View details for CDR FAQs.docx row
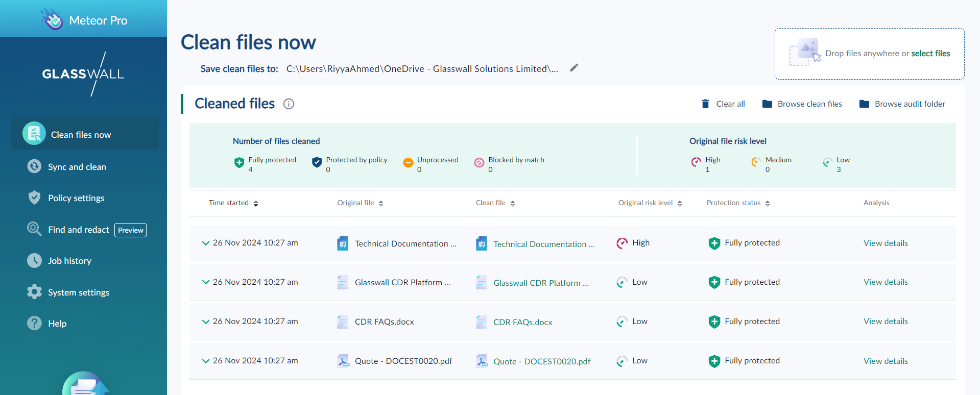The height and width of the screenshot is (395, 980). (886, 321)
